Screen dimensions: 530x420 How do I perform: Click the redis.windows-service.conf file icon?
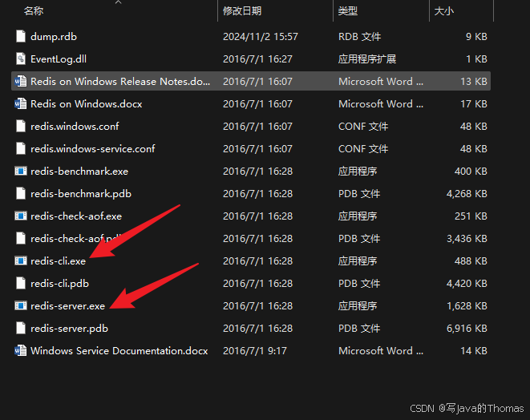(21, 148)
